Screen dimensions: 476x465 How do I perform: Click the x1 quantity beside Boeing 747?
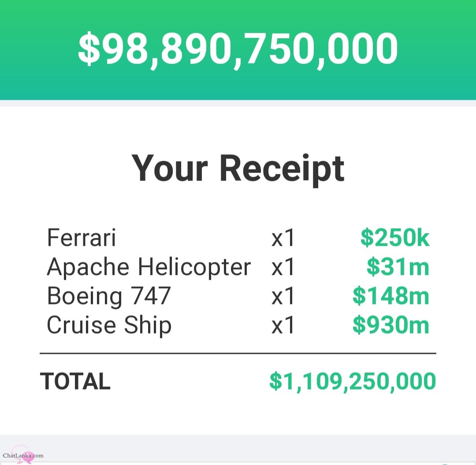283,296
